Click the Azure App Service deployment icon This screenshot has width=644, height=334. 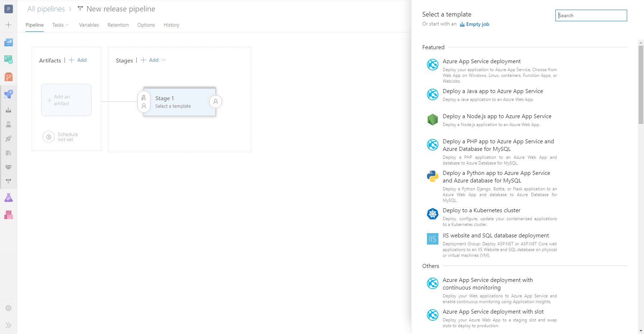[433, 65]
